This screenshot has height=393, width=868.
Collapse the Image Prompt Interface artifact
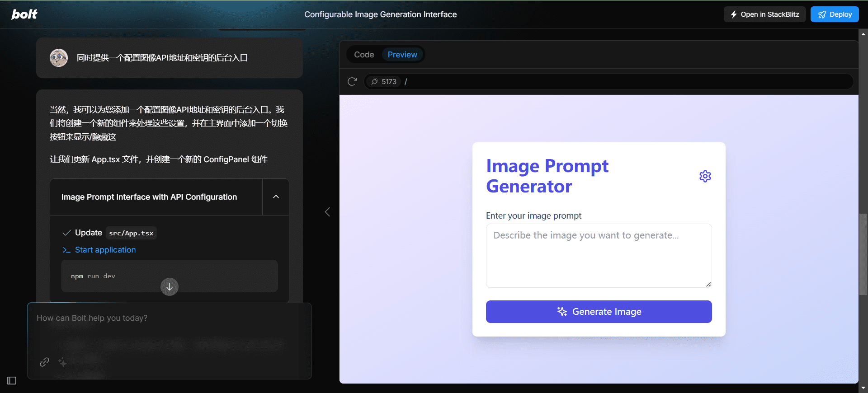pos(276,197)
